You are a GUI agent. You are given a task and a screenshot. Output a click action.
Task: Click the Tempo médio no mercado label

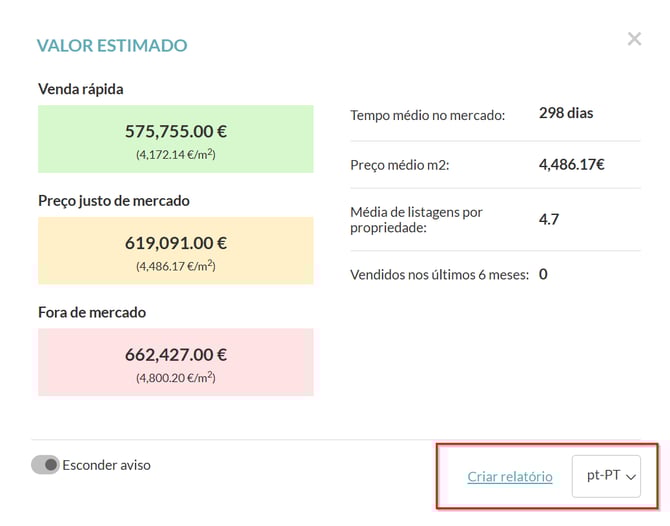pyautogui.click(x=428, y=115)
